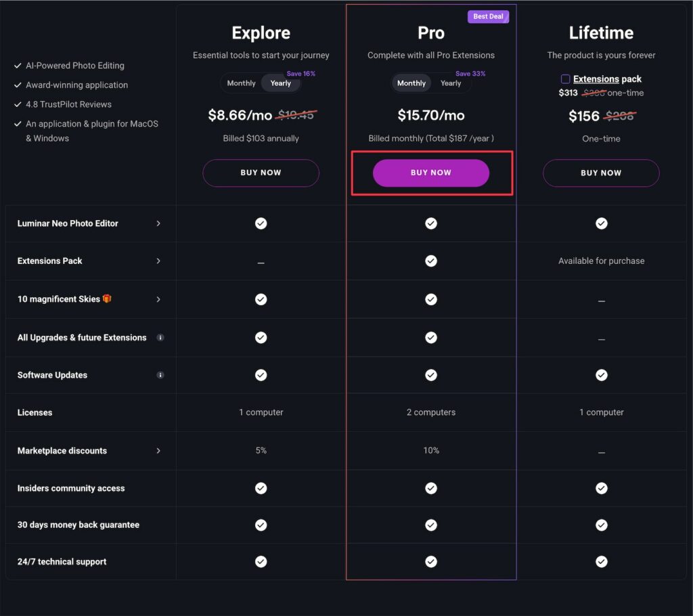Expand the Extensions Pack row chevron

pos(158,261)
